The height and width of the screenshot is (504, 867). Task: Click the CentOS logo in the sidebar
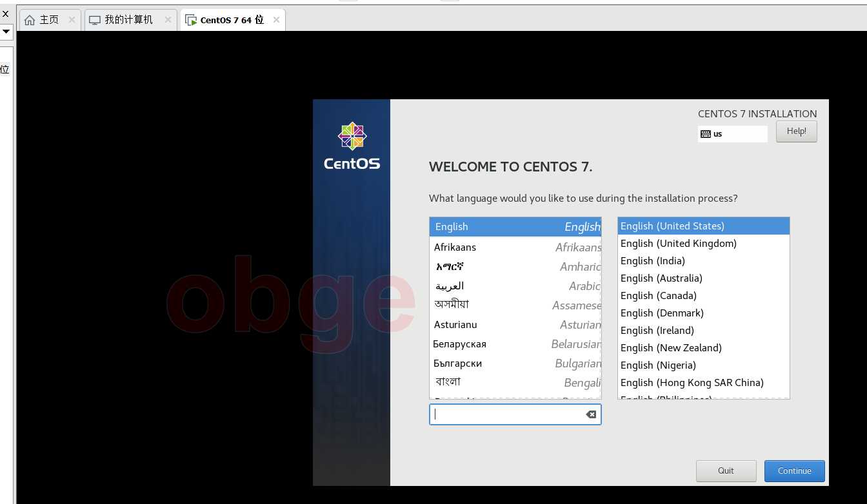(352, 146)
